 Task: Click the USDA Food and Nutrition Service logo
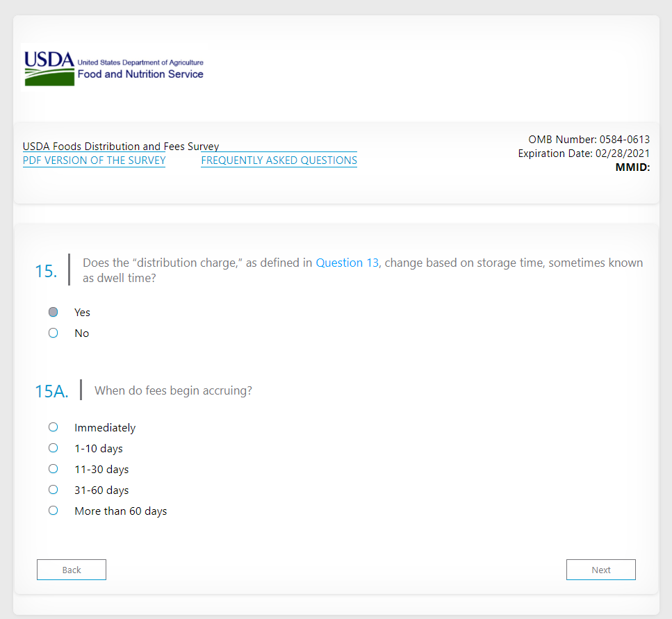[x=113, y=67]
